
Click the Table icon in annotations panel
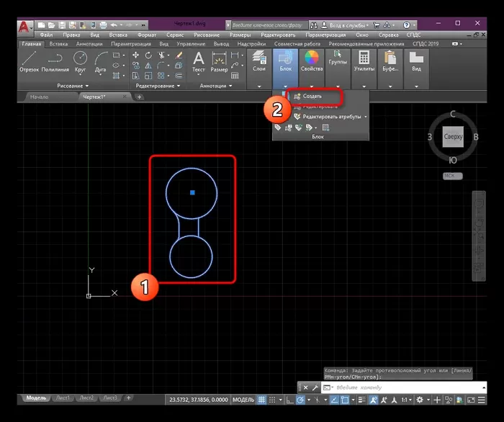(x=235, y=76)
